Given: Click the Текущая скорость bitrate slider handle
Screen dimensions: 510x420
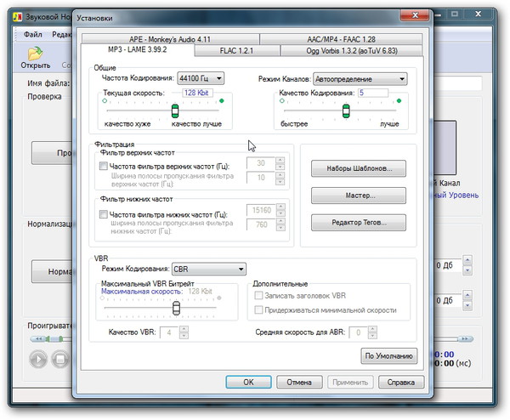Looking at the screenshot, I should coord(175,111).
